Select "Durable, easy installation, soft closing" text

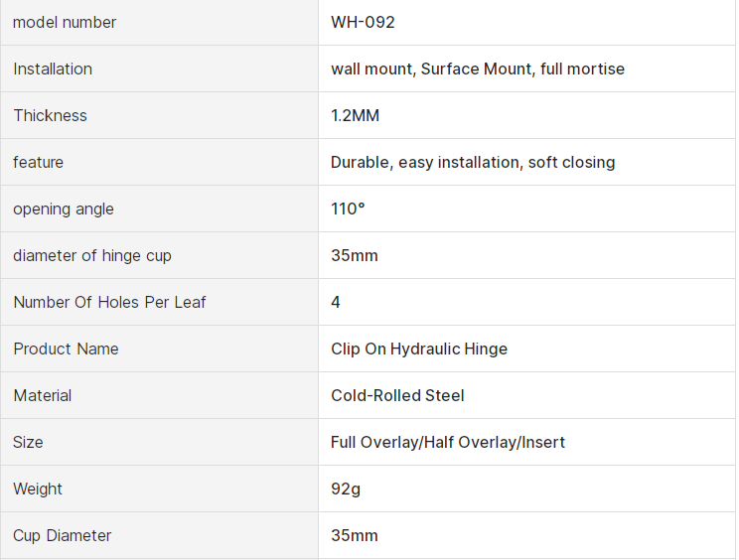pyautogui.click(x=473, y=162)
